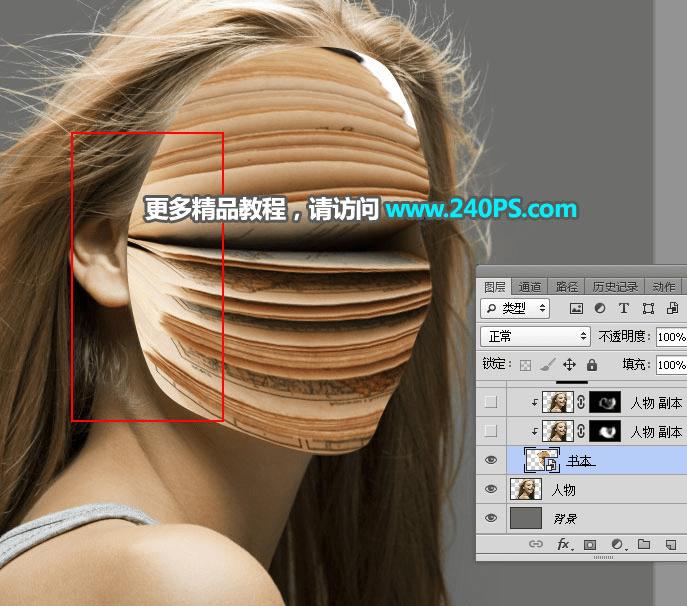Open the fx layer style menu
This screenshot has height=606, width=687.
pyautogui.click(x=564, y=544)
